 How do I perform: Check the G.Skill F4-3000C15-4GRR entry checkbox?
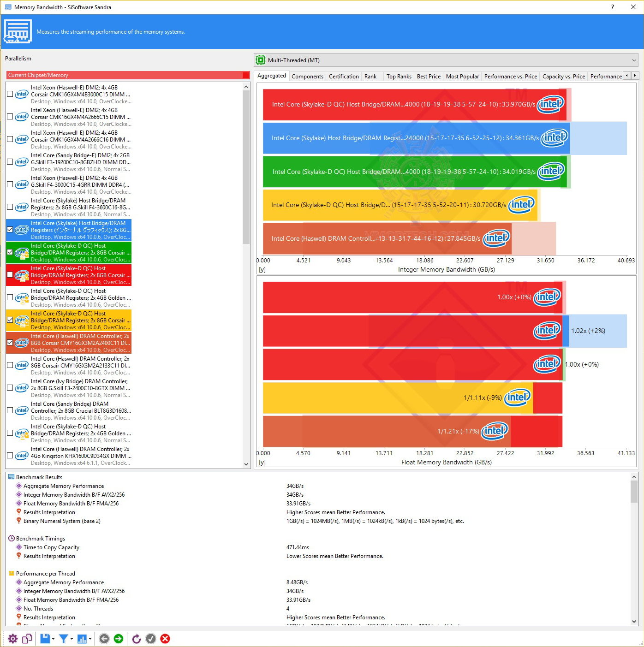click(10, 184)
